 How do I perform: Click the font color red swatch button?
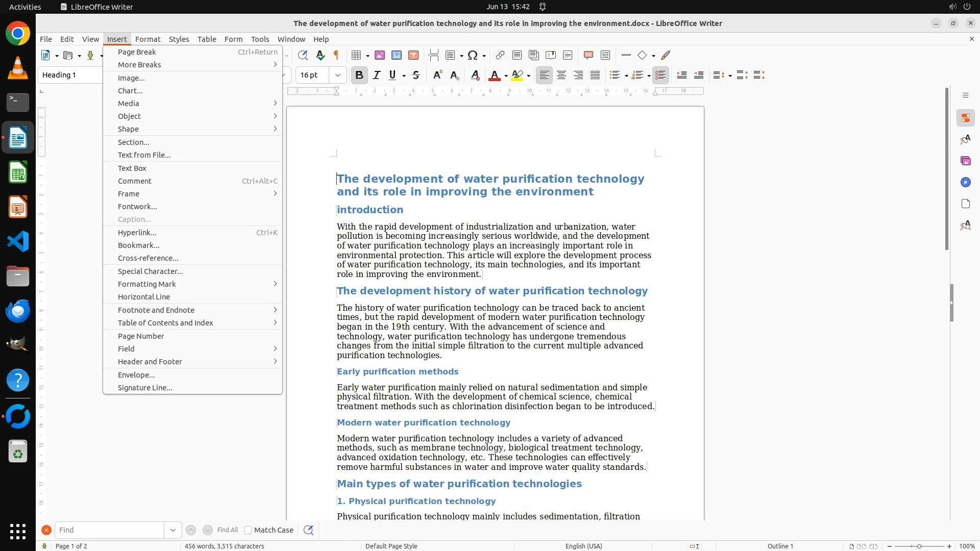[x=494, y=76]
